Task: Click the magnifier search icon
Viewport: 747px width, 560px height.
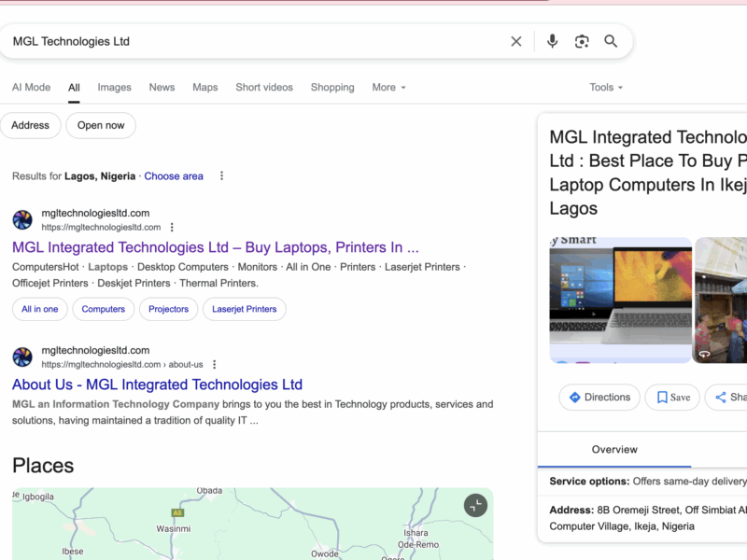Action: pos(611,41)
